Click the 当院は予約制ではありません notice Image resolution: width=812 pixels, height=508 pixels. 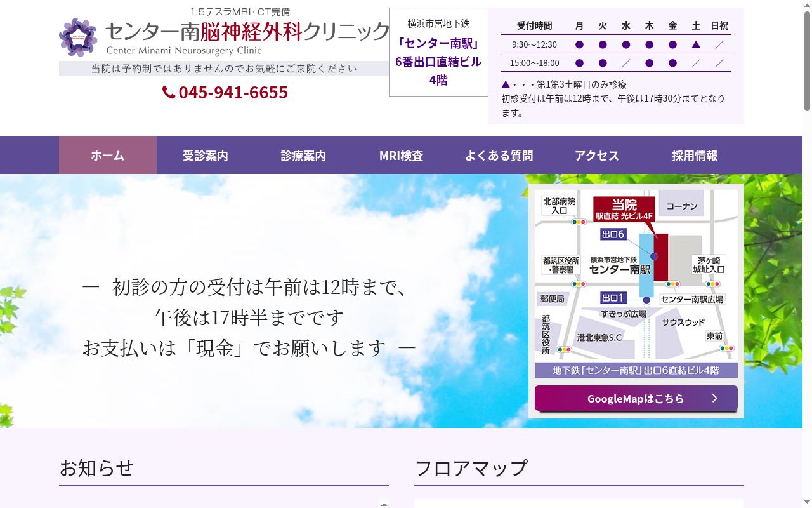(x=224, y=69)
